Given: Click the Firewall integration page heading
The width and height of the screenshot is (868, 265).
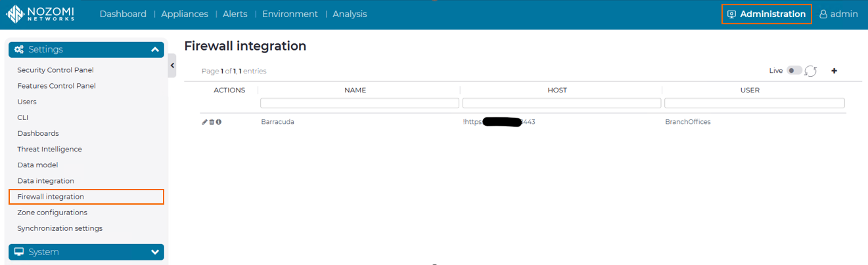Looking at the screenshot, I should [x=245, y=46].
